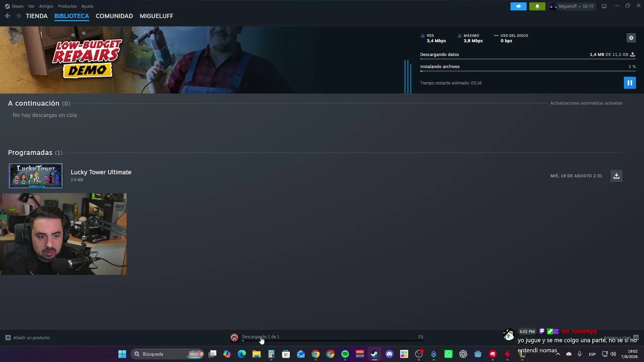Switch to the TIENDA tab
Screen dimensions: 644x362
click(x=37, y=16)
